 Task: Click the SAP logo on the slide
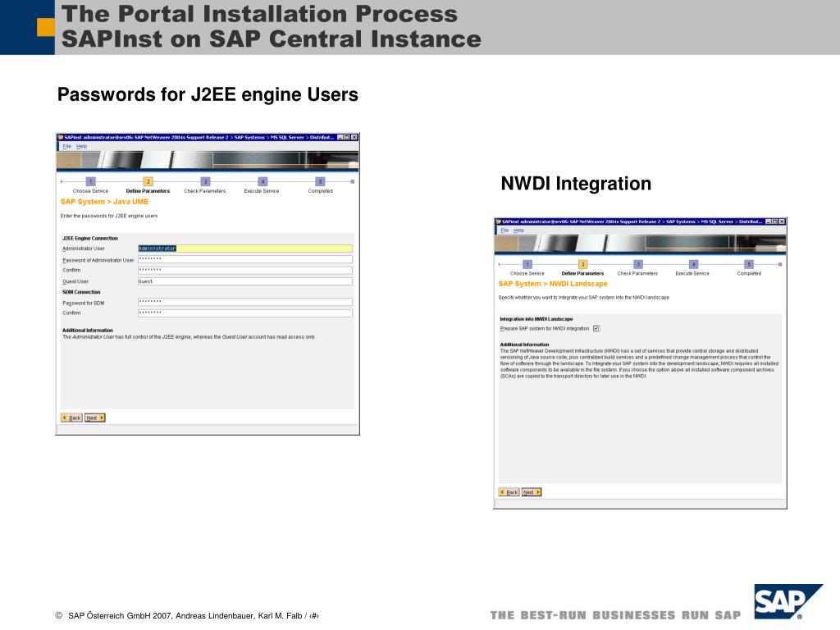(788, 601)
